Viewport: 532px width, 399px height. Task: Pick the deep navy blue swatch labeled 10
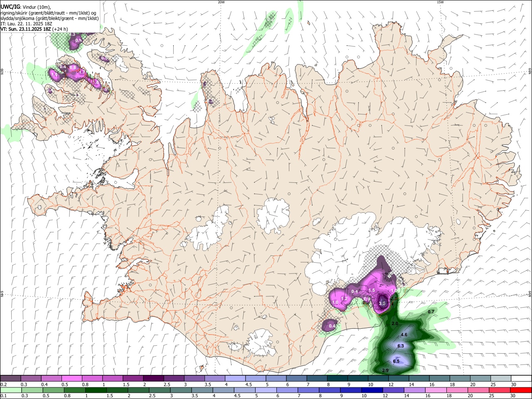pos(372,390)
